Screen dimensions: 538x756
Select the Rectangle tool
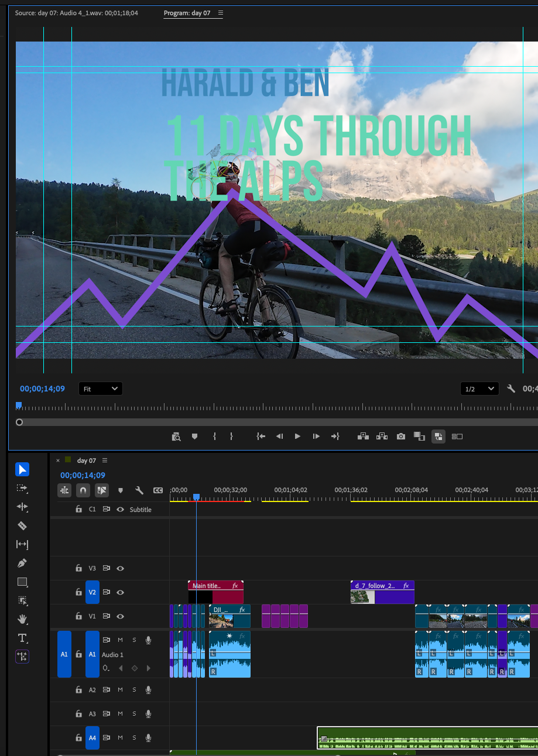pyautogui.click(x=22, y=582)
